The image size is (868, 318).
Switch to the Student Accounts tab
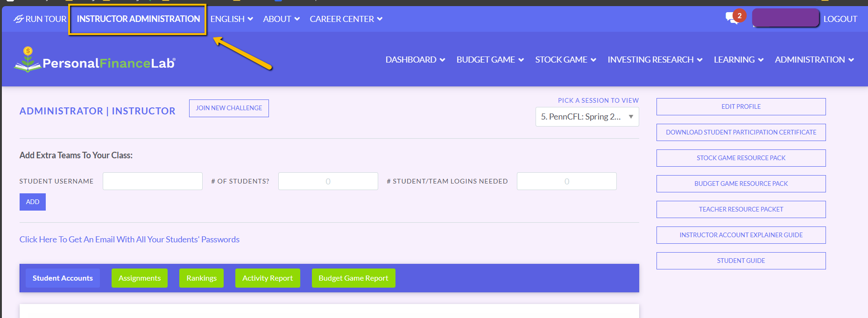pyautogui.click(x=63, y=278)
